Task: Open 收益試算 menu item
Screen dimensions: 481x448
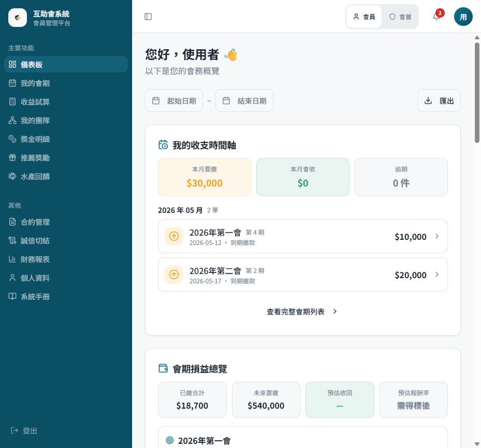Action: (66, 102)
